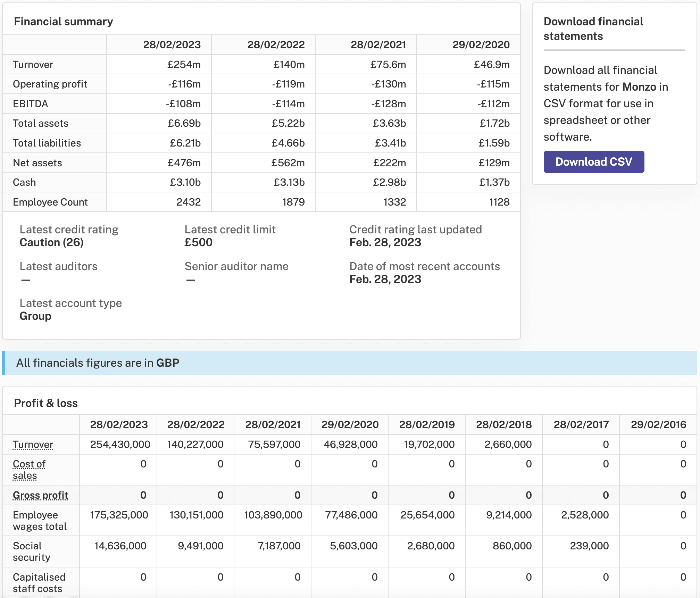Click the Caution (26) credit rating
Screen dimensions: 700x598
(51, 242)
